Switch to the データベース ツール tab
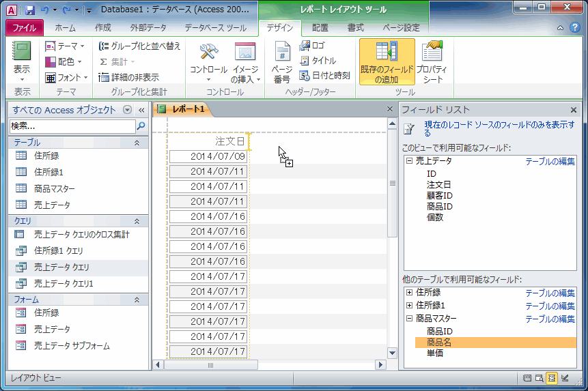Image resolution: width=588 pixels, height=391 pixels. pos(216,28)
